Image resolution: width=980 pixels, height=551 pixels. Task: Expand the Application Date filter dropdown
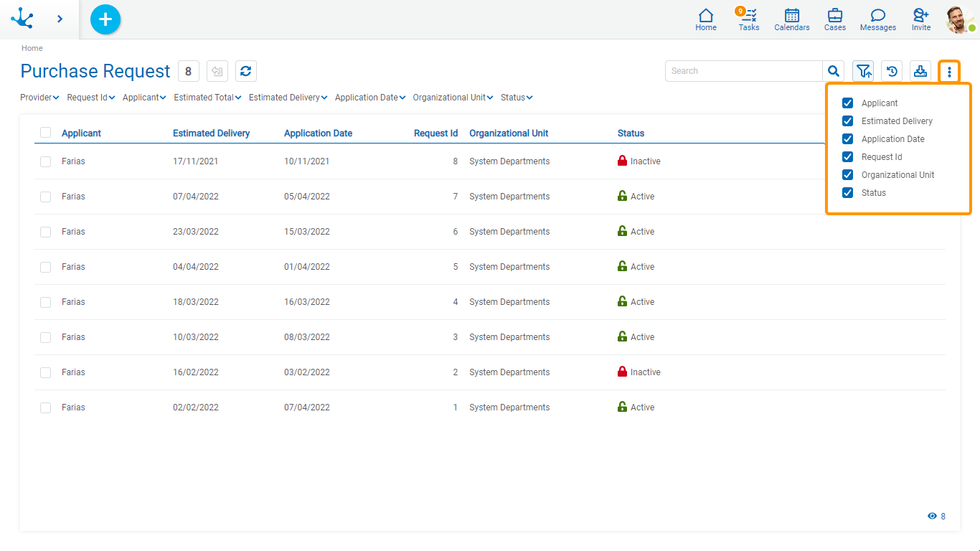369,98
